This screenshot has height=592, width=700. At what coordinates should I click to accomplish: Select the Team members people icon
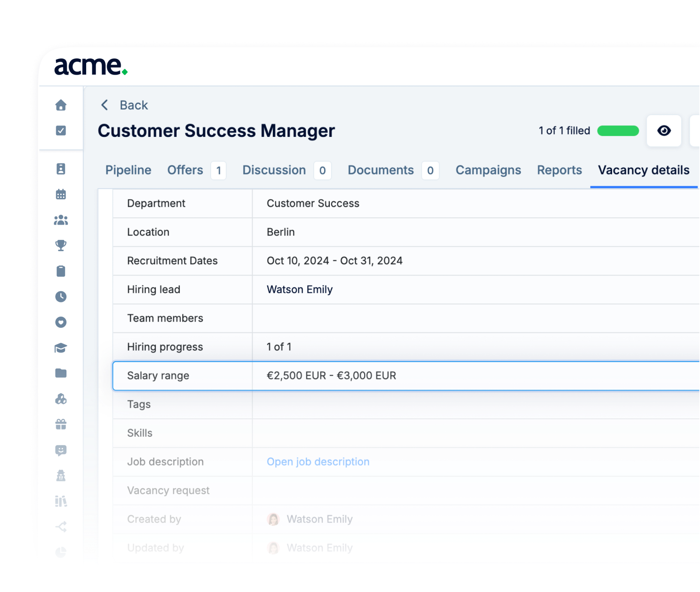point(60,220)
